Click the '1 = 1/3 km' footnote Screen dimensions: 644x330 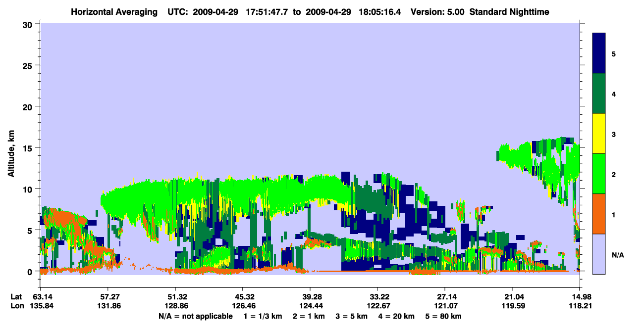pos(262,316)
